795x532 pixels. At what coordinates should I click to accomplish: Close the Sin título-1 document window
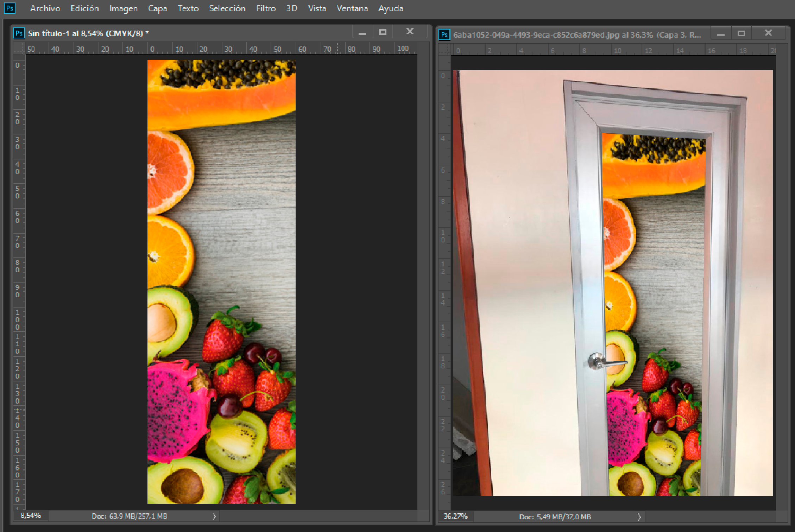[x=410, y=32]
